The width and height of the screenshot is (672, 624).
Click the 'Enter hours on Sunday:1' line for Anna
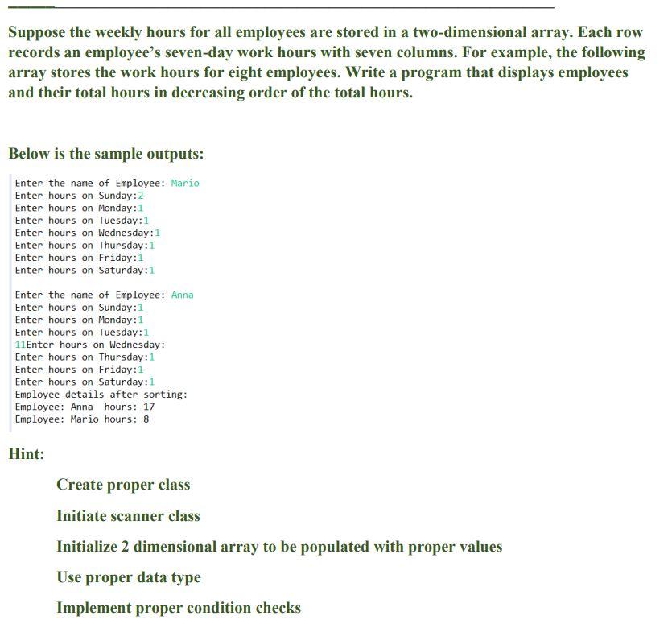pos(80,308)
